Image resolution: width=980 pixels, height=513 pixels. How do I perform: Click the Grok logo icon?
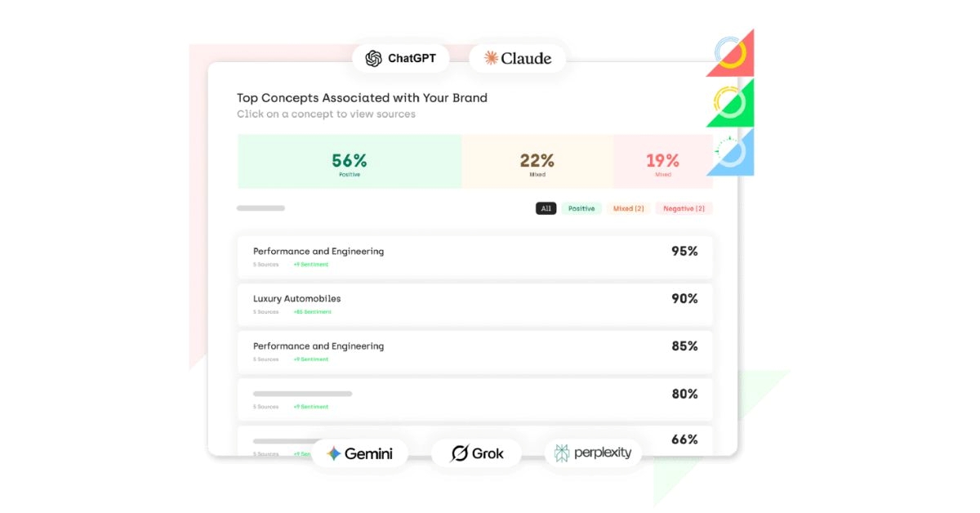460,453
